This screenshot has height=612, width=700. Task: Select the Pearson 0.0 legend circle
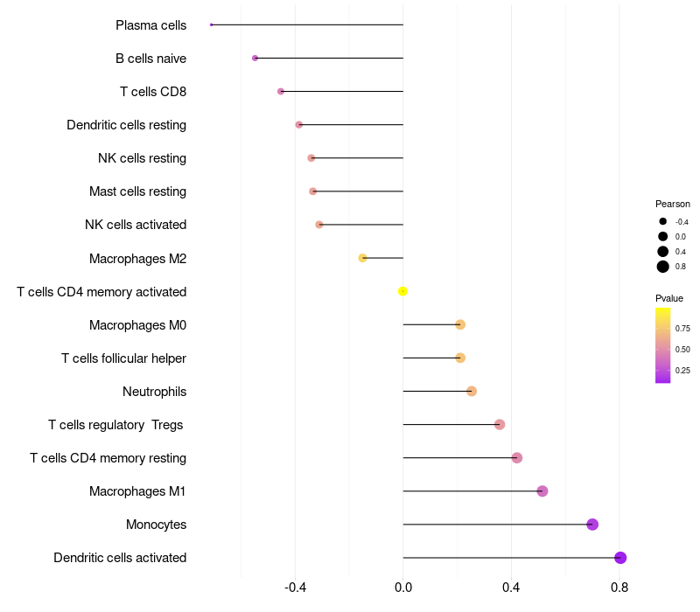pyautogui.click(x=663, y=236)
